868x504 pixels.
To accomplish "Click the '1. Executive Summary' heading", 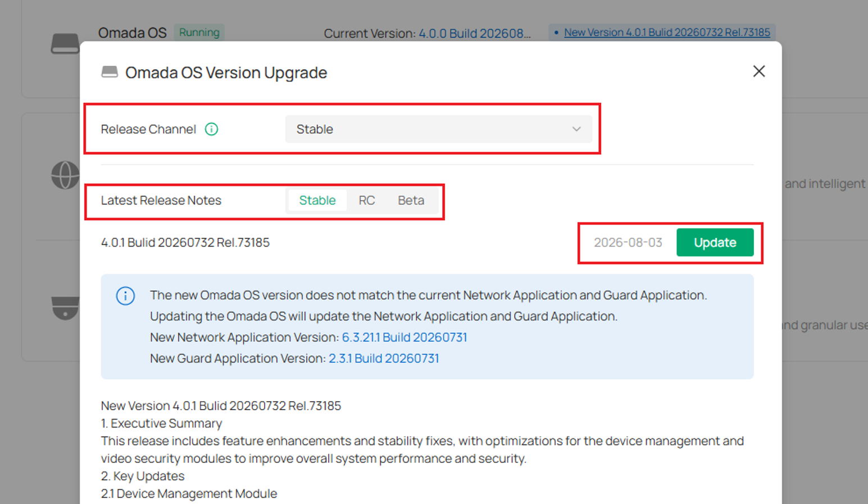I will click(161, 423).
